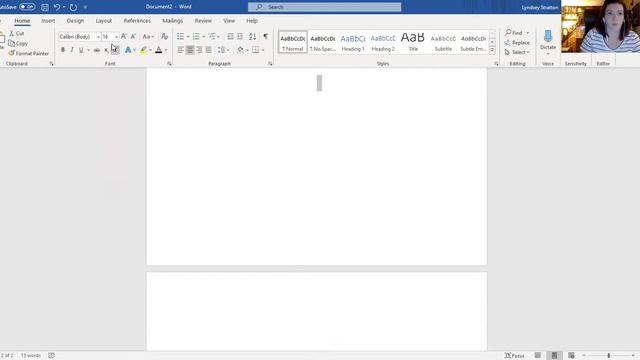Open the font size dropdown
Screen dimensions: 640x360
[116, 37]
